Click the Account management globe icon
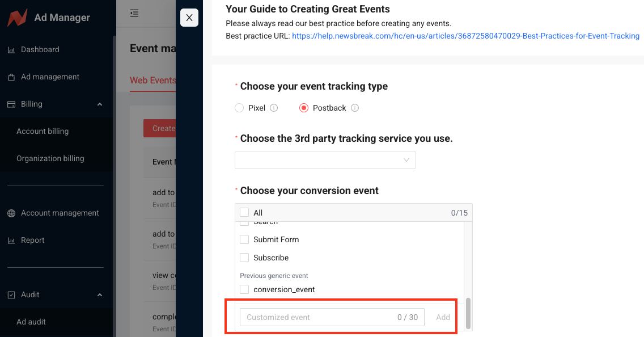 pyautogui.click(x=11, y=213)
